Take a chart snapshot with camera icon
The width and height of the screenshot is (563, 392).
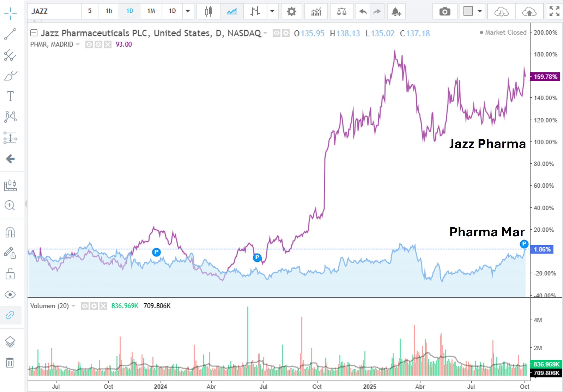tap(445, 11)
